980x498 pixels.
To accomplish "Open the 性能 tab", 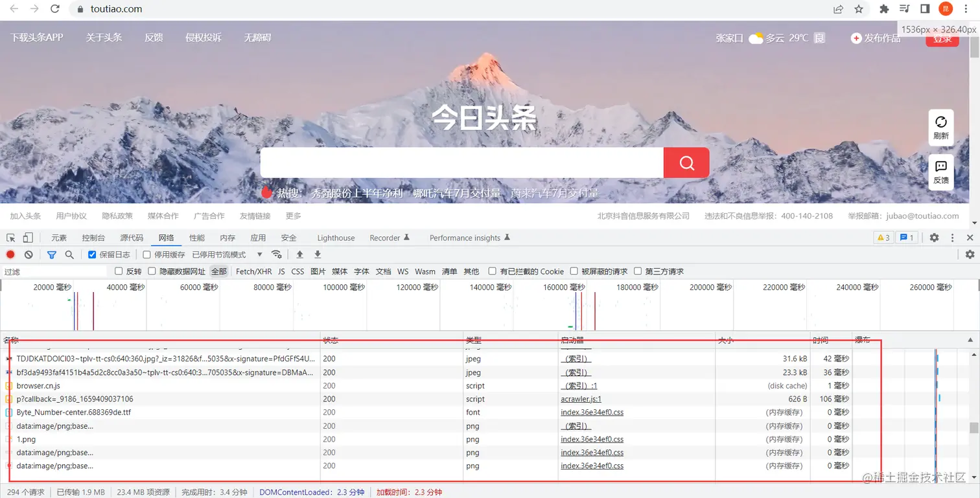I will point(197,238).
